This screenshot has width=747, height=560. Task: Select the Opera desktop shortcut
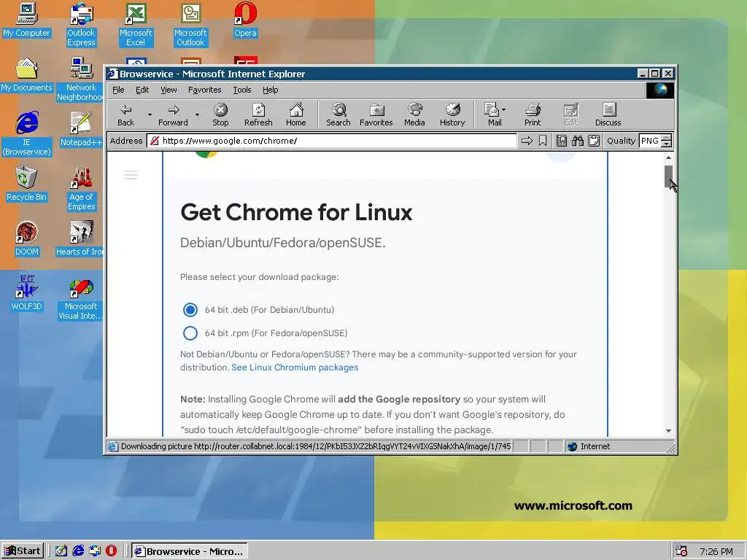point(245,20)
